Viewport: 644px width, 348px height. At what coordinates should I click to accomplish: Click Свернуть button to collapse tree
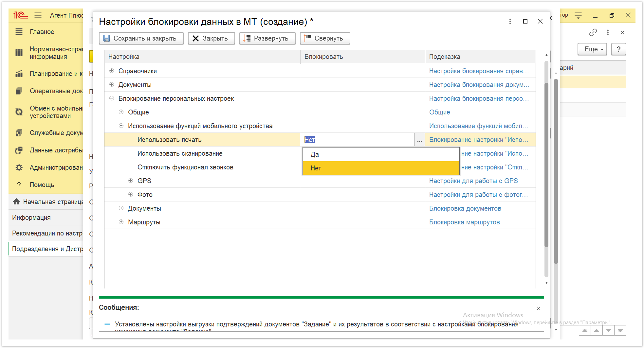[325, 38]
